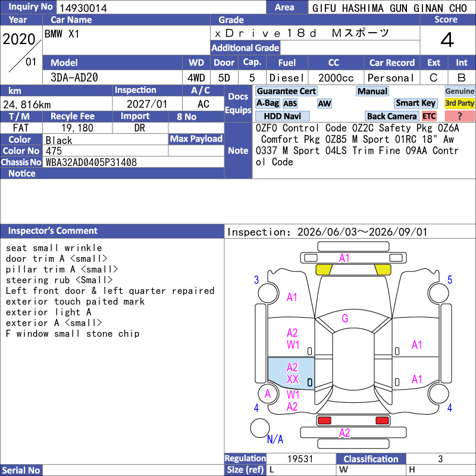
Task: Click the Back Camera badge
Action: click(x=392, y=116)
